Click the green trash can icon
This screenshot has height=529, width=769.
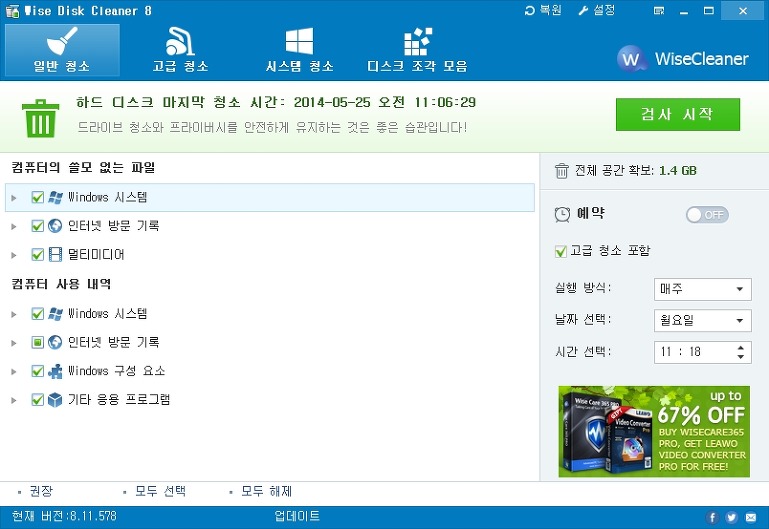click(41, 116)
